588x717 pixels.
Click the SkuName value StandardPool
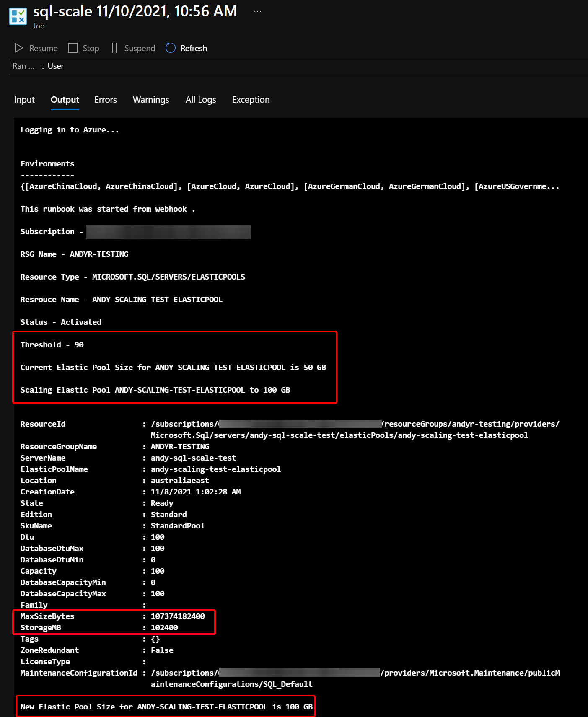pyautogui.click(x=178, y=526)
